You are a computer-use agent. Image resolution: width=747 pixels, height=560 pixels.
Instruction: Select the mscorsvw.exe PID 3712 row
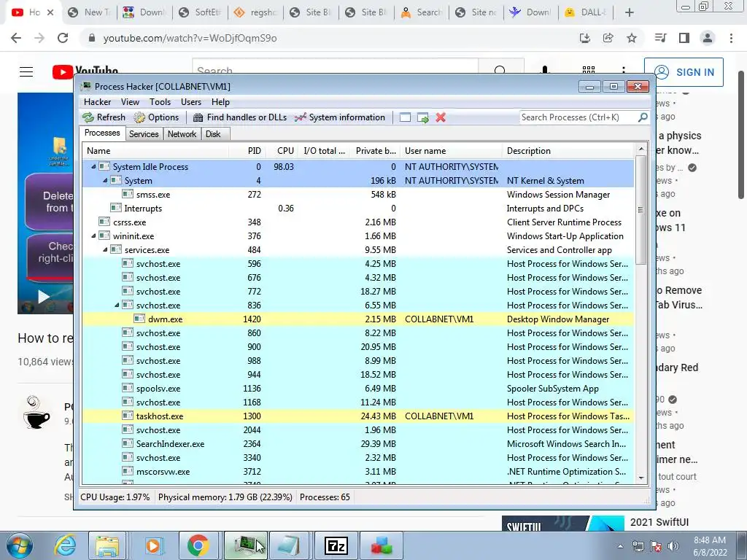(358, 472)
